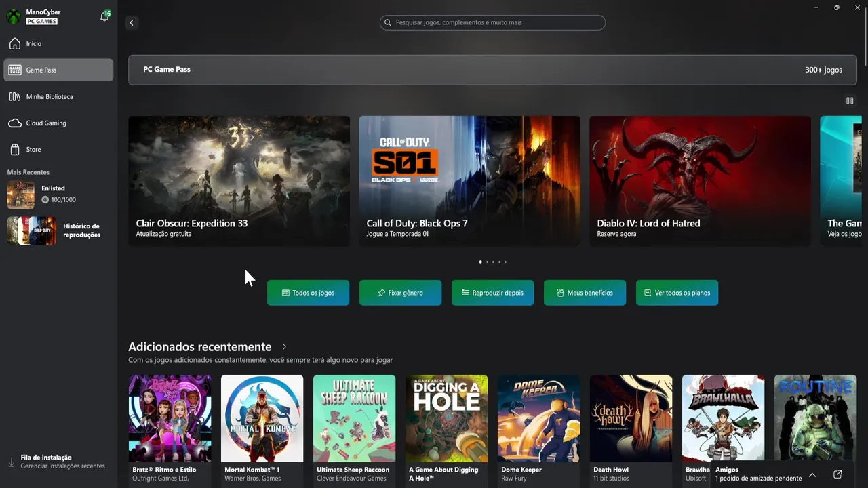This screenshot has width=868, height=488.
Task: Open Diablo IV: Lord of Hatred banner
Action: (700, 181)
